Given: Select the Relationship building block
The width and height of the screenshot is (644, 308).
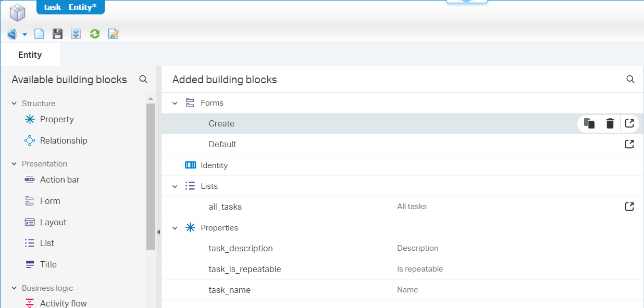Looking at the screenshot, I should 63,140.
